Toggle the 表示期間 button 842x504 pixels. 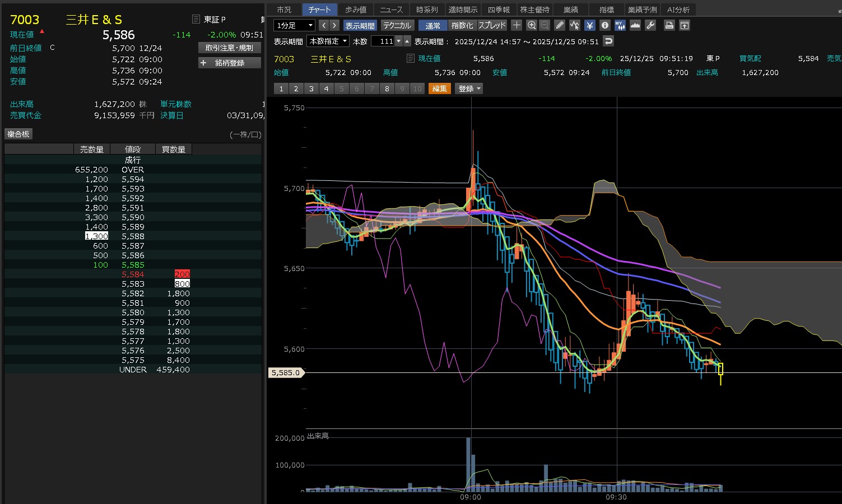coord(360,25)
